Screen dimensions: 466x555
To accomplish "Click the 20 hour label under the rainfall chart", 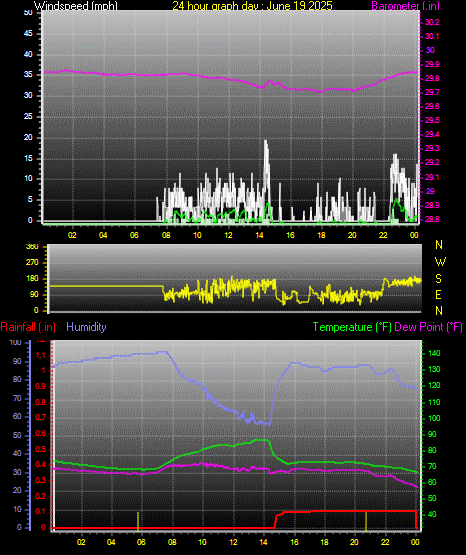I will (x=354, y=542).
